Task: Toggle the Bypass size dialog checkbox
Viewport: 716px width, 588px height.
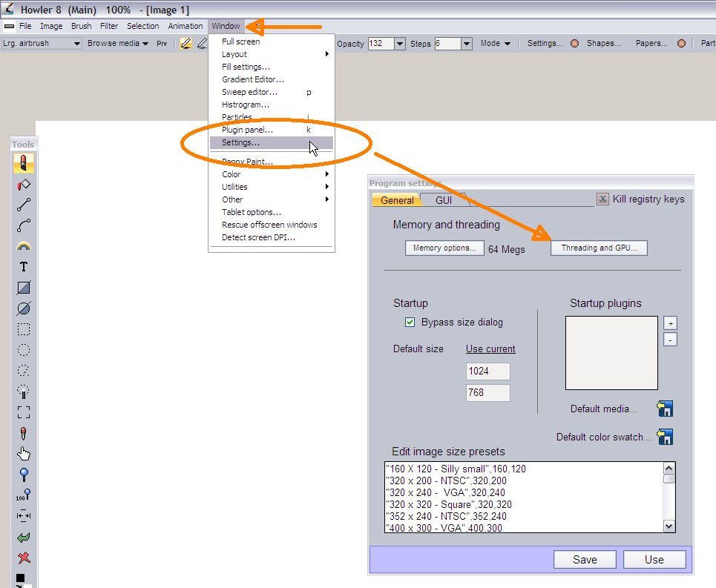Action: [410, 322]
